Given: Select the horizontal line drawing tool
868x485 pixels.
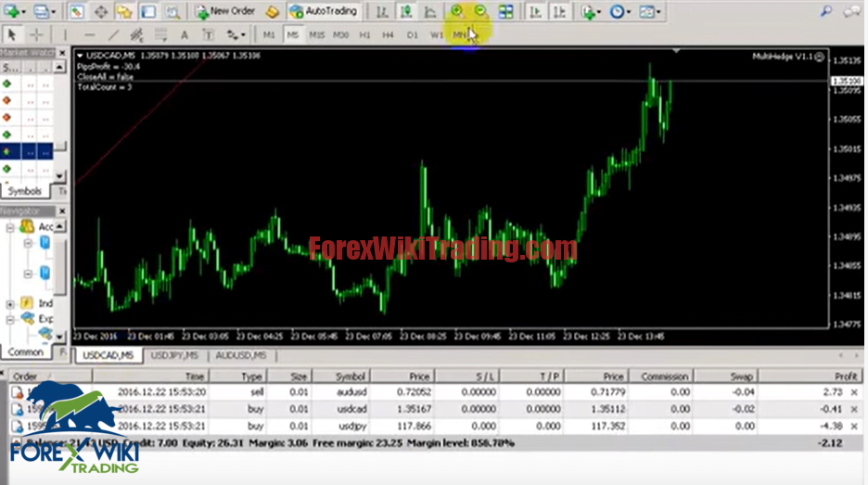Looking at the screenshot, I should point(89,35).
